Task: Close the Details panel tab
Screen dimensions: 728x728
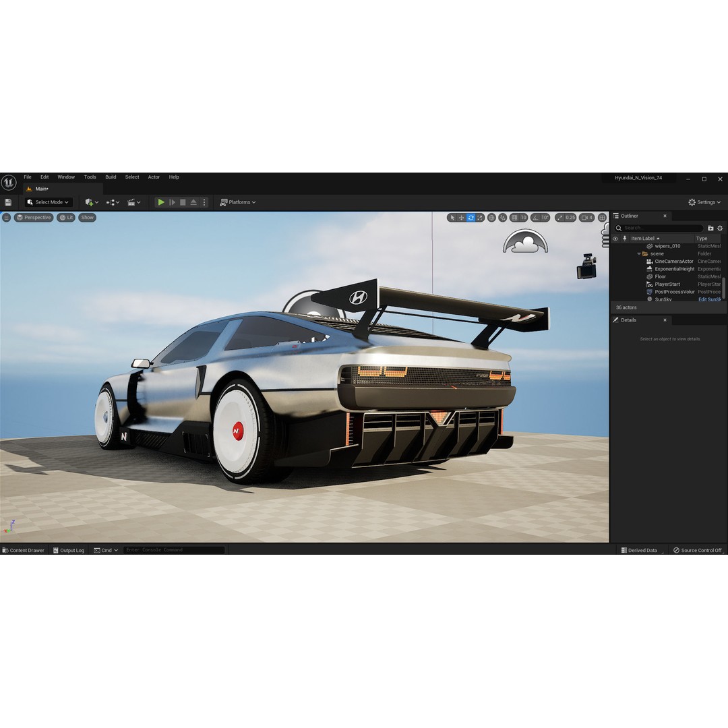Action: [x=665, y=320]
